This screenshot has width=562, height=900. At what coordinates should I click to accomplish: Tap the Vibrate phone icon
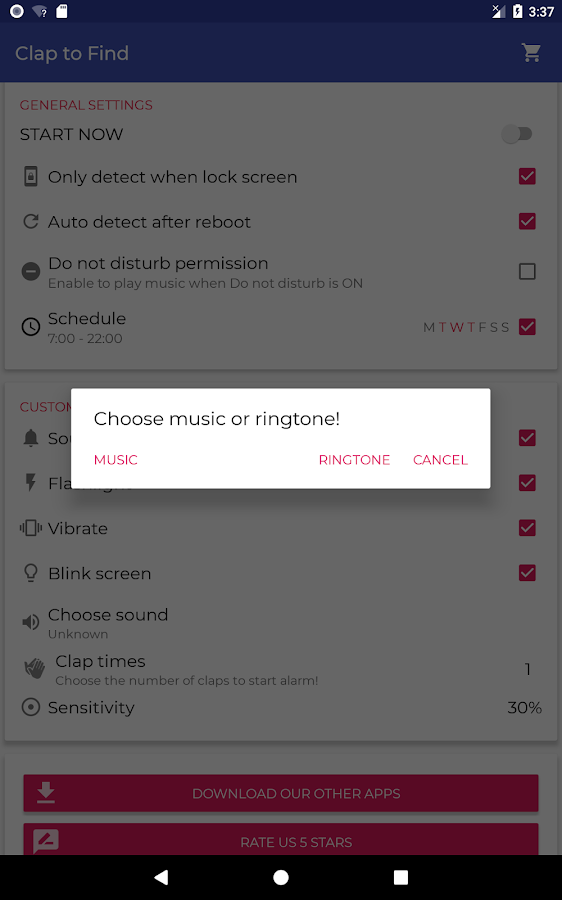tap(30, 528)
